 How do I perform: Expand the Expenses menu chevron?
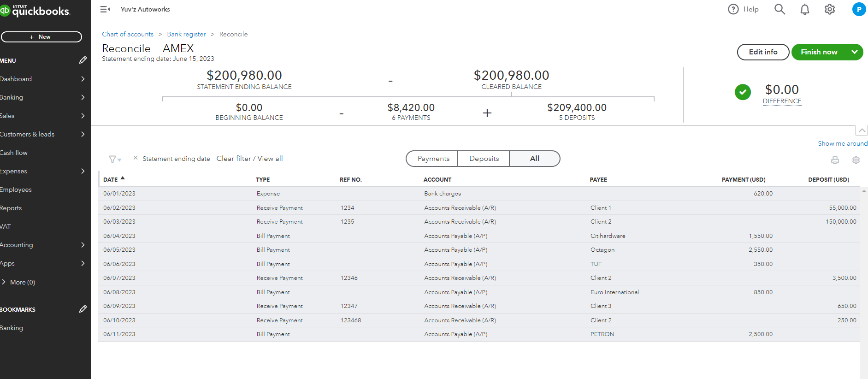[83, 171]
